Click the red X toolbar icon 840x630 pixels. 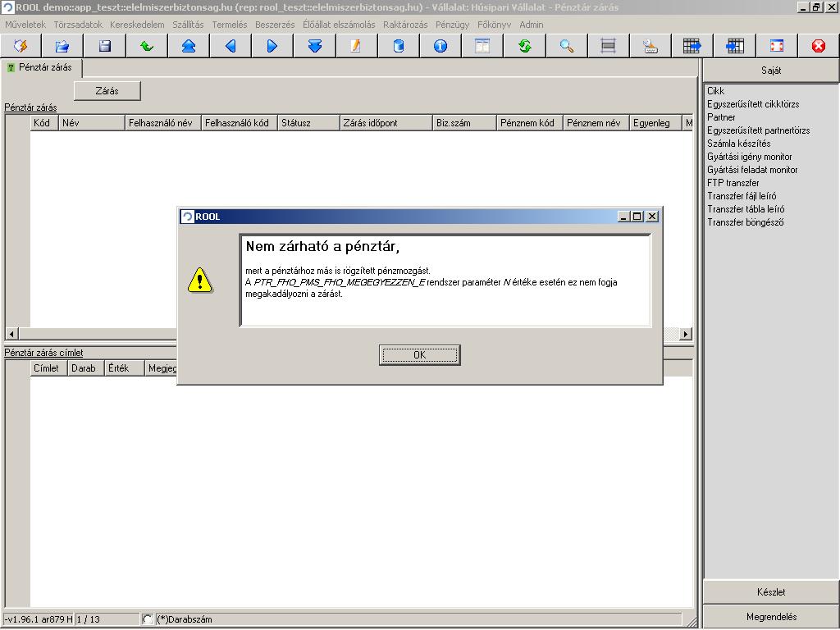pyautogui.click(x=818, y=46)
